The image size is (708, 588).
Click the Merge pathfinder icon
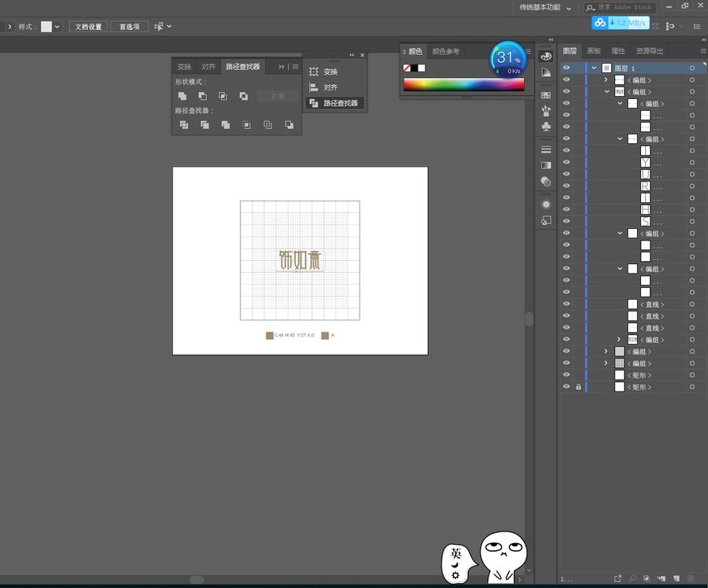pos(226,124)
